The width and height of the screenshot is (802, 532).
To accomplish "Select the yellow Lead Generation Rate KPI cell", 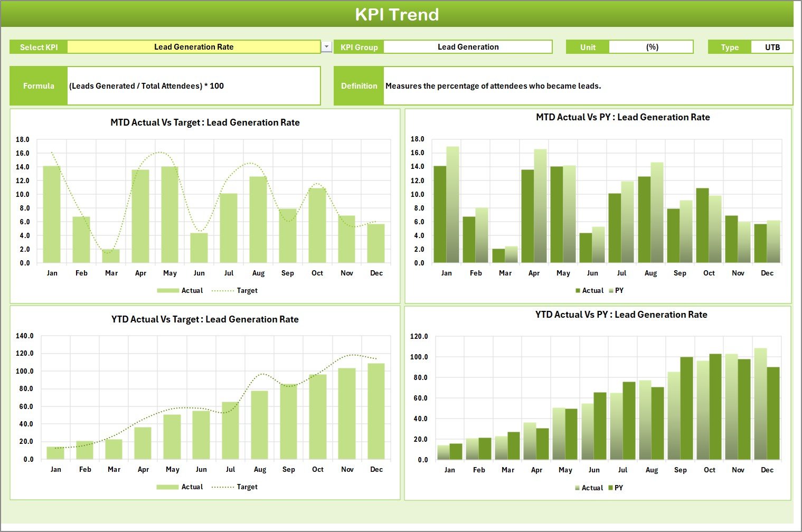I will (x=194, y=47).
